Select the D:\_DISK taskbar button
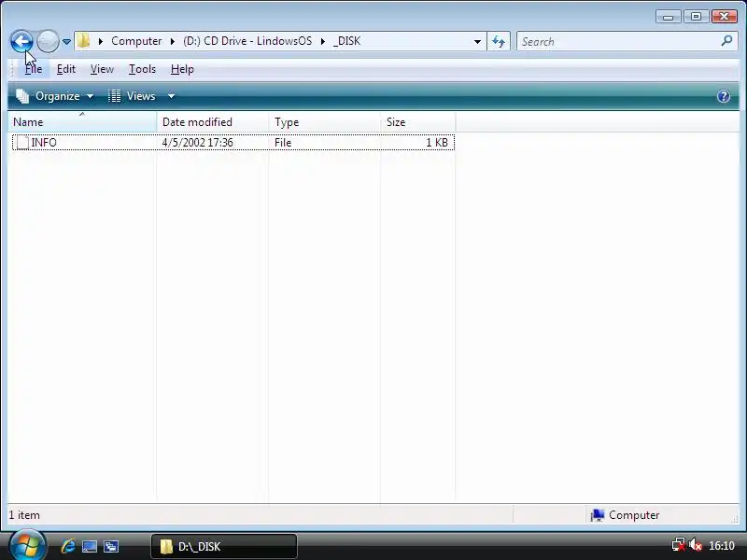 (224, 546)
